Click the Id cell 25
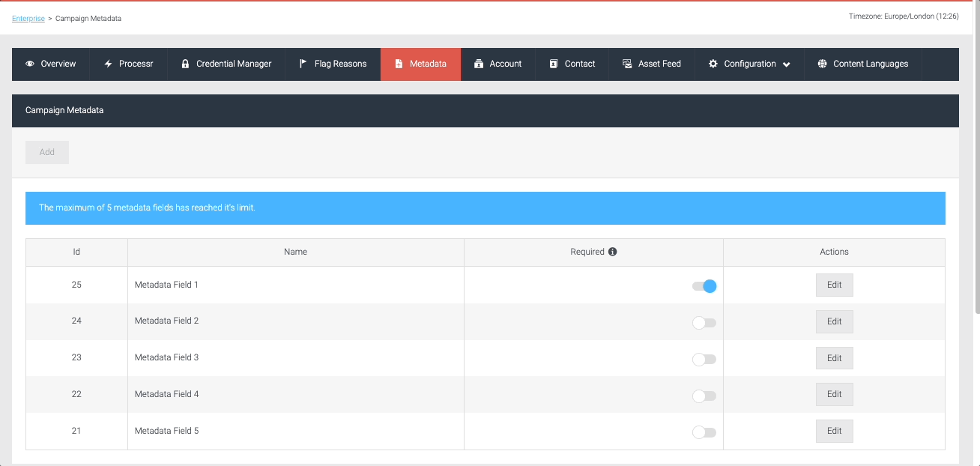Viewport: 980px width, 466px height. pyautogui.click(x=76, y=285)
